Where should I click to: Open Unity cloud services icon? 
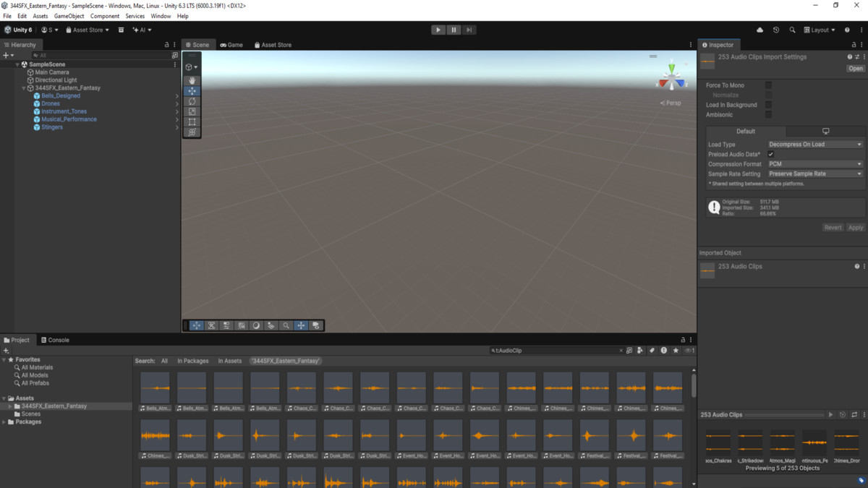click(759, 30)
